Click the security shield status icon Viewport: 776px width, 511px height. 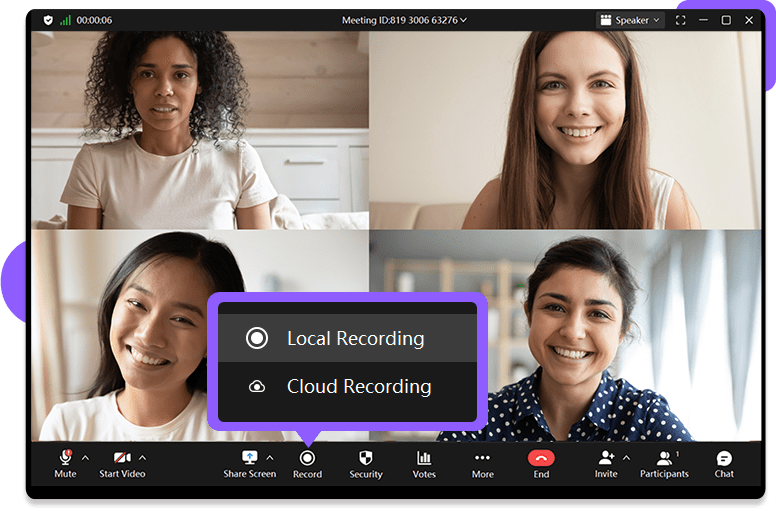click(x=48, y=20)
